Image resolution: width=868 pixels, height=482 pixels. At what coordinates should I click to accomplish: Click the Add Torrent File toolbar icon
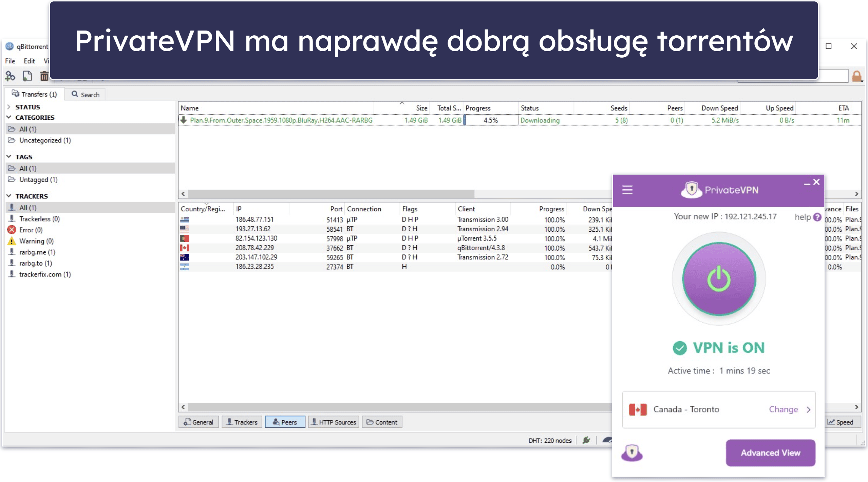click(x=27, y=76)
